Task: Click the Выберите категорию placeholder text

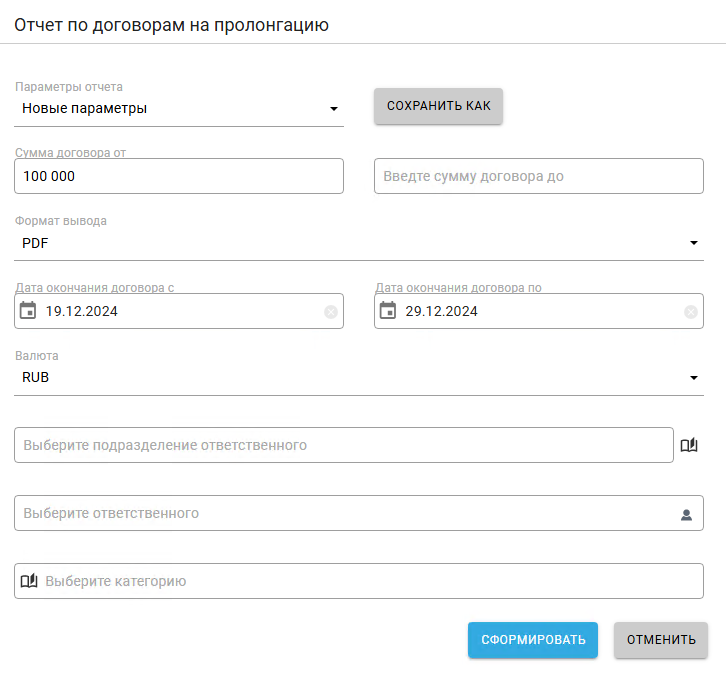Action: pyautogui.click(x=116, y=581)
